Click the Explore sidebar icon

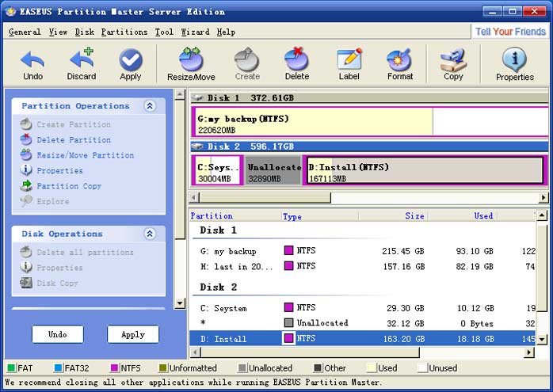coord(26,201)
